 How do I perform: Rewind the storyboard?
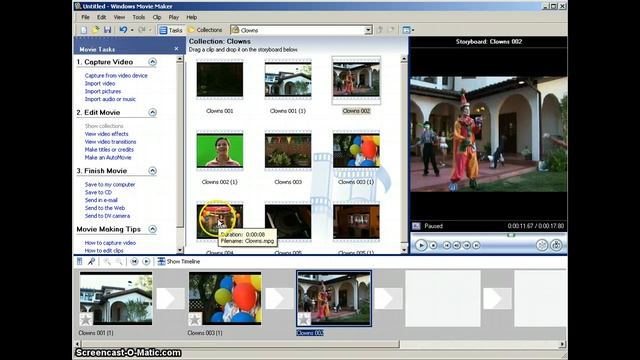134,261
